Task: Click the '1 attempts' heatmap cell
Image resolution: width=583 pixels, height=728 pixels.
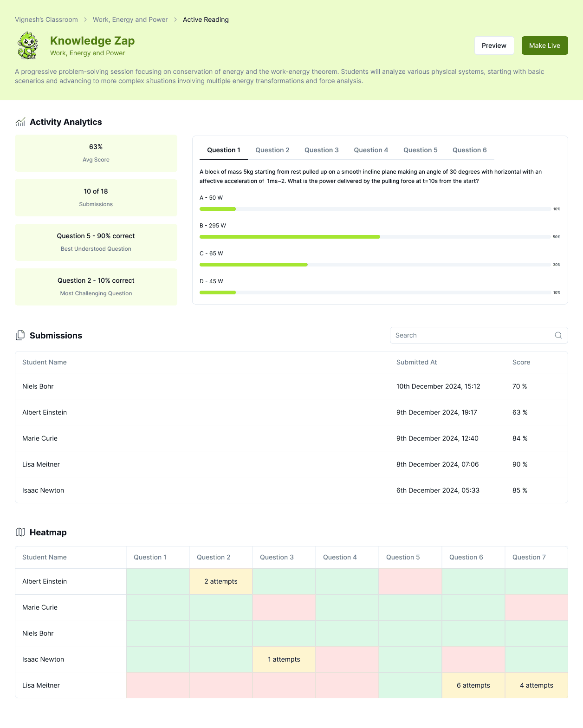Action: (x=284, y=659)
